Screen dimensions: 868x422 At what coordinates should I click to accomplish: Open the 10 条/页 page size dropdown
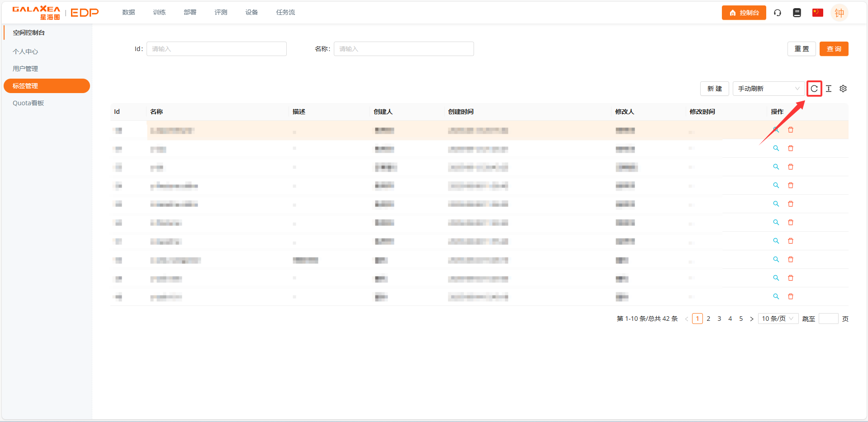tap(778, 319)
